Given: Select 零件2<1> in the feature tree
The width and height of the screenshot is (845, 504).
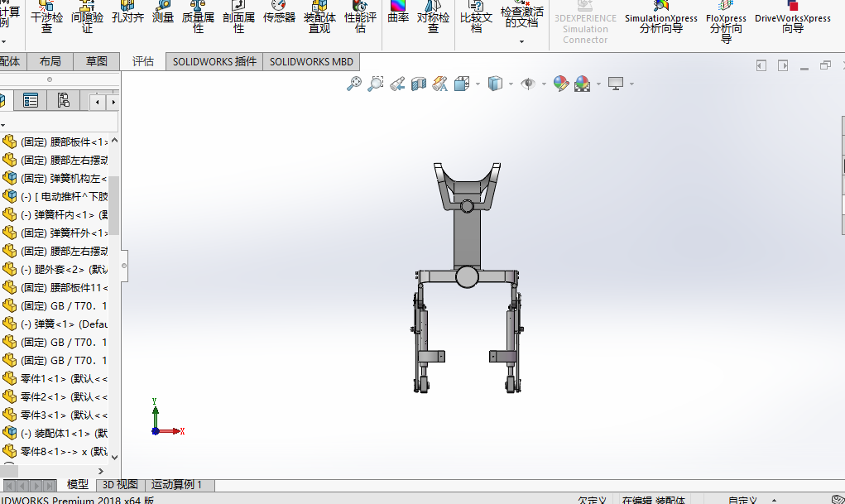Looking at the screenshot, I should coord(55,396).
